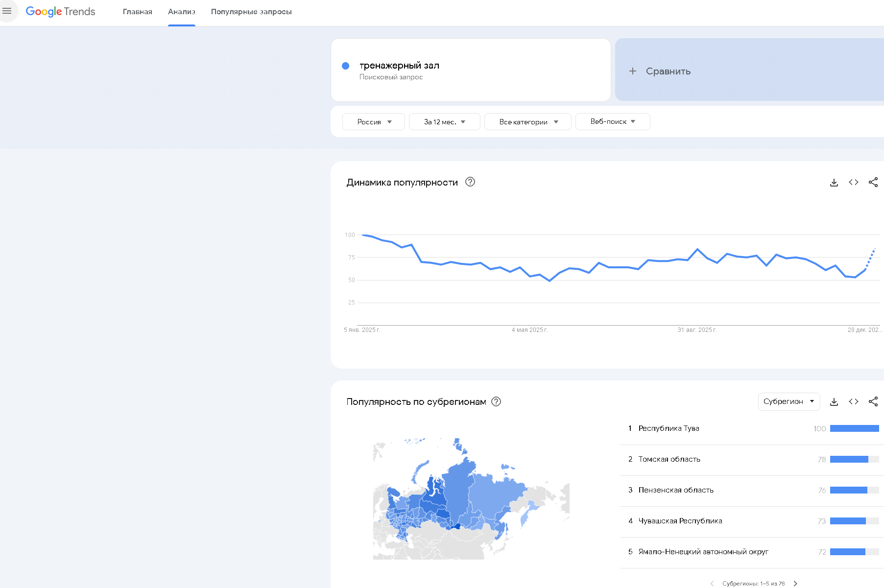Go to next page of subregions

pyautogui.click(x=795, y=583)
